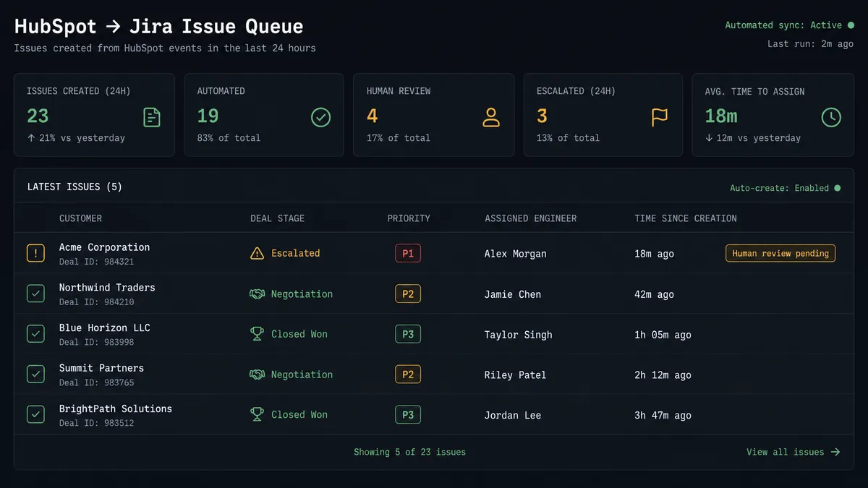Click the warning triangle icon next to Escalated
The height and width of the screenshot is (488, 868).
coord(257,253)
